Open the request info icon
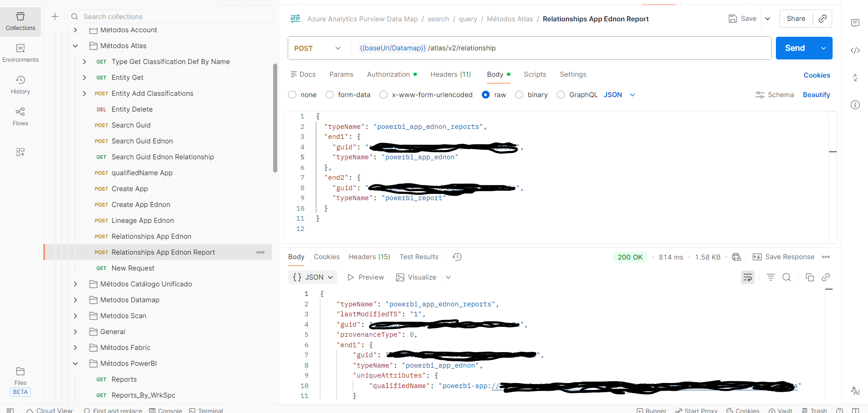Viewport: 868px width, 413px height. coord(855,105)
